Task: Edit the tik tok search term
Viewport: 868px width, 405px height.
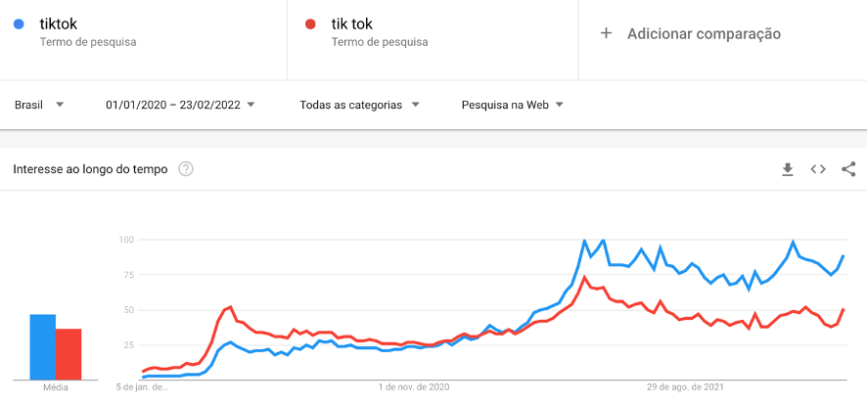Action: click(x=354, y=24)
